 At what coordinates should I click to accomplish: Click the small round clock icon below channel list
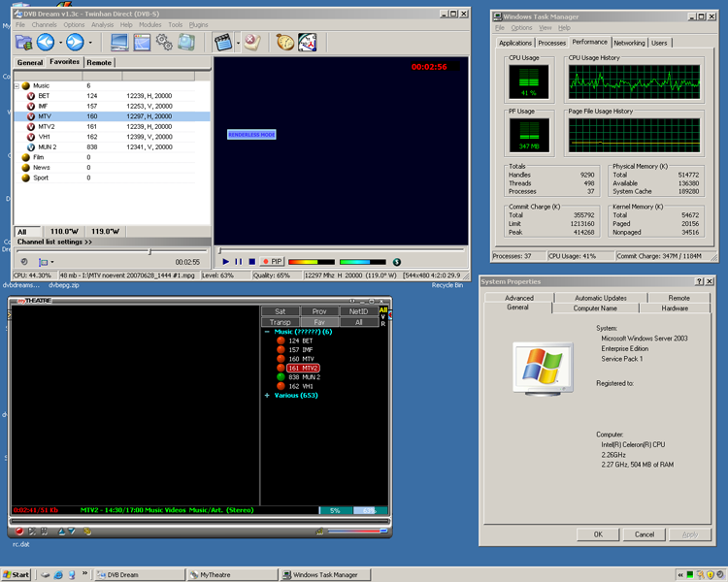pyautogui.click(x=24, y=262)
